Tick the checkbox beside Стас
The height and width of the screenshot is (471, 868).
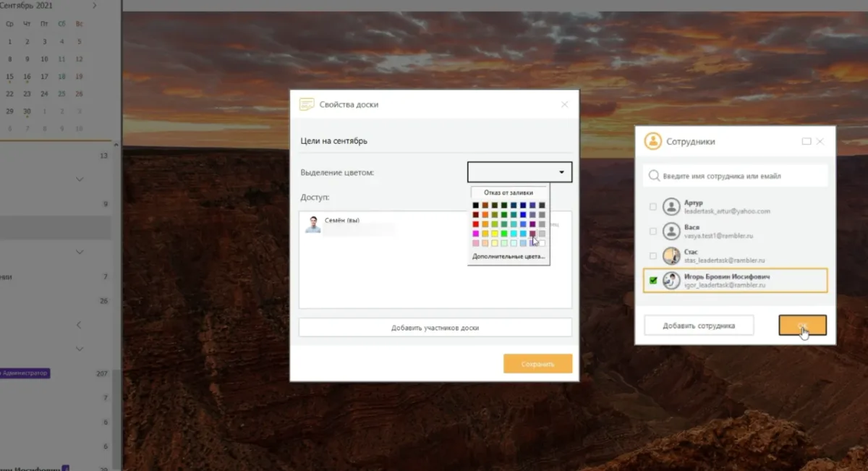tap(653, 256)
